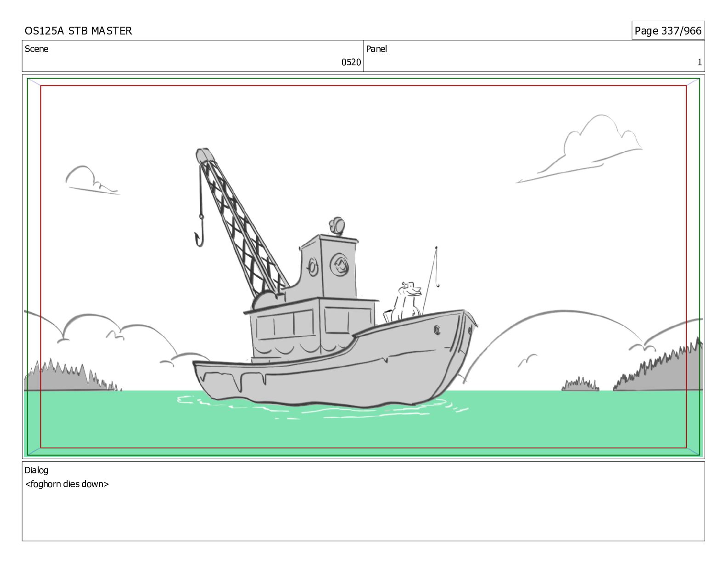Click the dialog text '<foghorn dies down>'
Viewport: 728px width, 563px height.
coord(67,484)
